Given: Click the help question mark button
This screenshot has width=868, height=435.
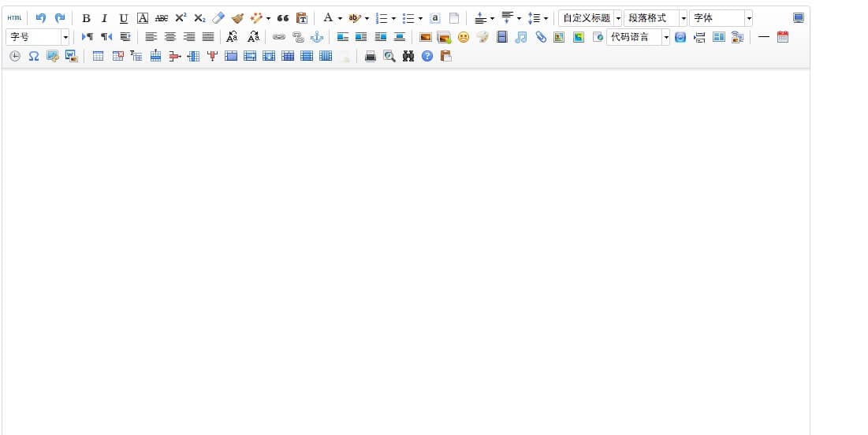Looking at the screenshot, I should click(x=427, y=56).
